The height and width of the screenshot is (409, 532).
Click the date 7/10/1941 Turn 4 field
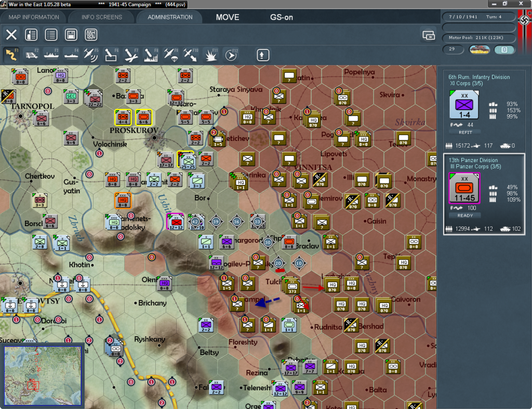pos(478,17)
